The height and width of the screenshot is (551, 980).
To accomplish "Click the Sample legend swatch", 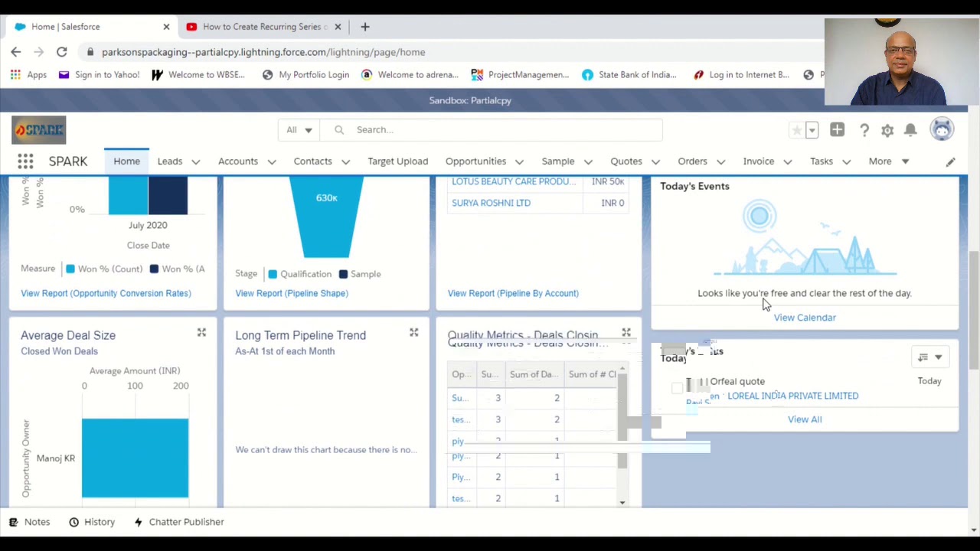I will tap(343, 274).
